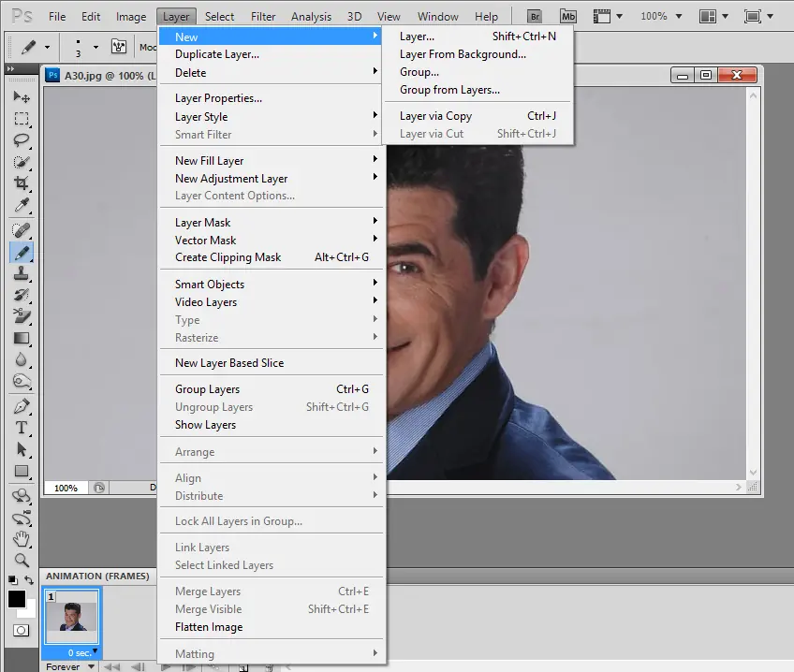Select the Lasso tool
The image size is (794, 672).
(22, 140)
